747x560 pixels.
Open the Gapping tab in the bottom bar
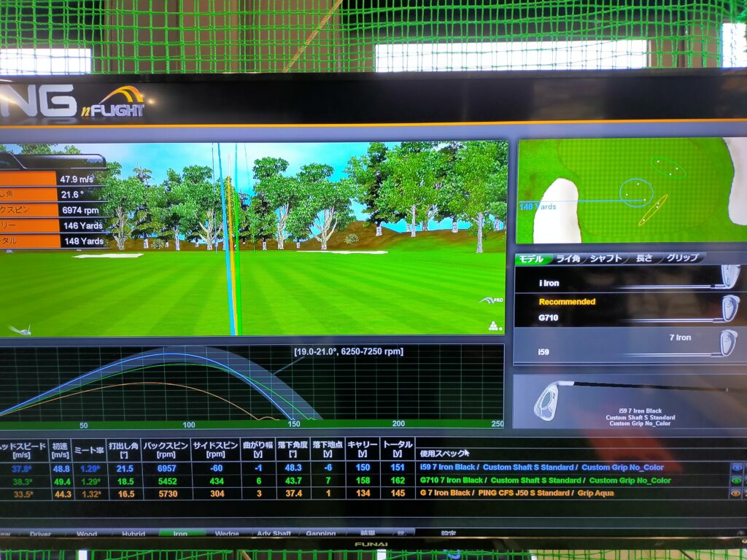(x=321, y=533)
